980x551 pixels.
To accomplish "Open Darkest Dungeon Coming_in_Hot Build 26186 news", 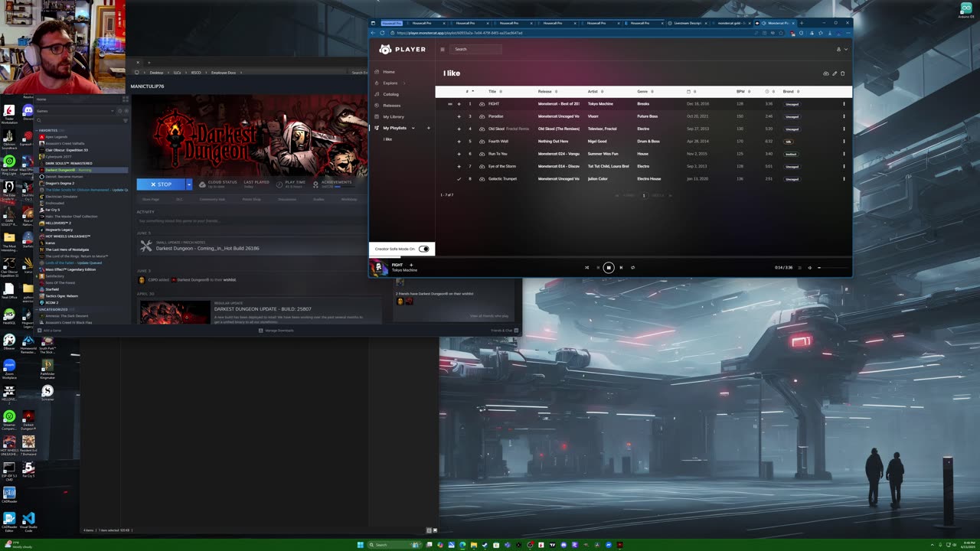I will click(x=207, y=248).
